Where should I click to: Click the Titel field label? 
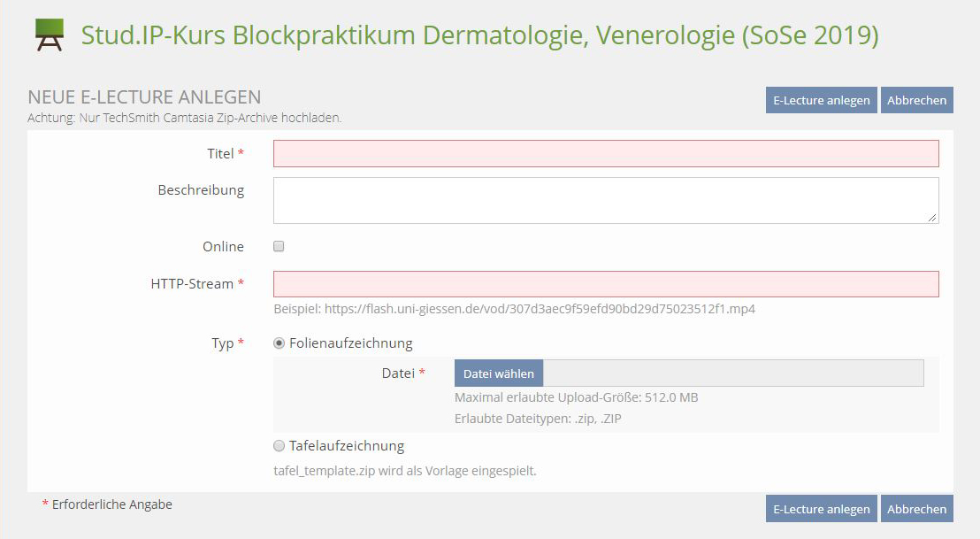tap(220, 154)
